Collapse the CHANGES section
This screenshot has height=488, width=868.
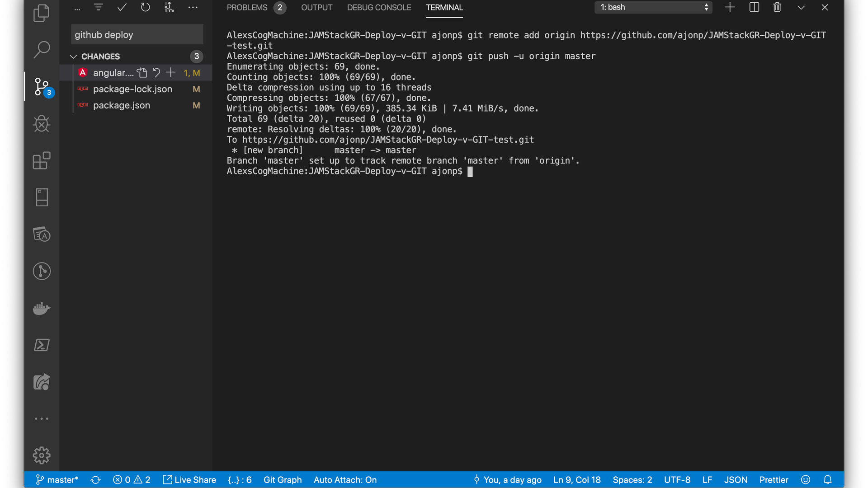click(x=73, y=56)
